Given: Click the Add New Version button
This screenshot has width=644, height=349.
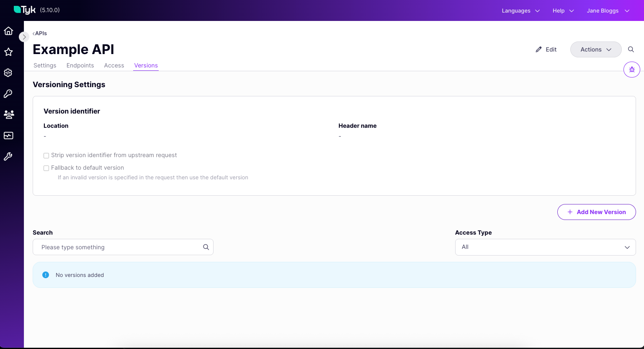Looking at the screenshot, I should [x=596, y=212].
